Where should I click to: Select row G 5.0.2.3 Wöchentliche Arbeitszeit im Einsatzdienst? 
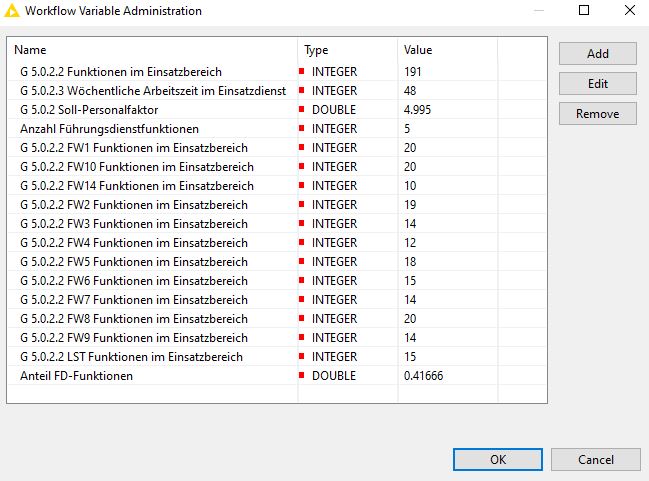tap(277, 91)
